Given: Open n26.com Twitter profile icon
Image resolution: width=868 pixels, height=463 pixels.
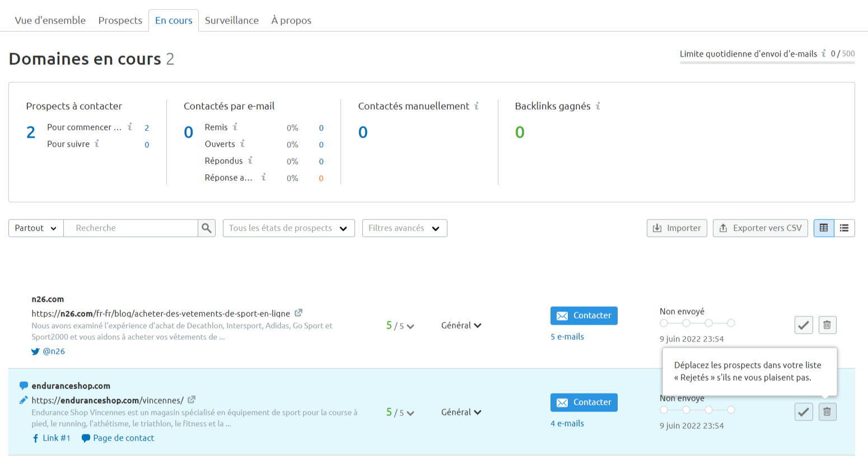Looking at the screenshot, I should (35, 351).
